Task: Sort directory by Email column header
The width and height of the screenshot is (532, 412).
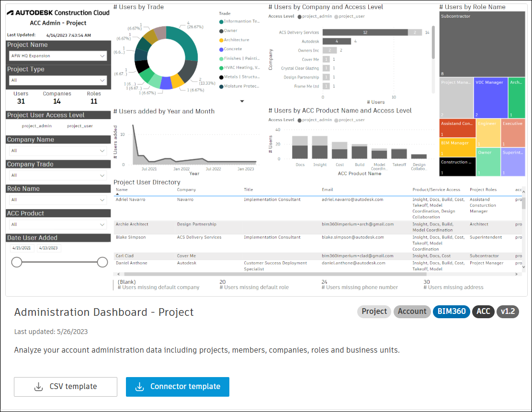Action: 328,190
